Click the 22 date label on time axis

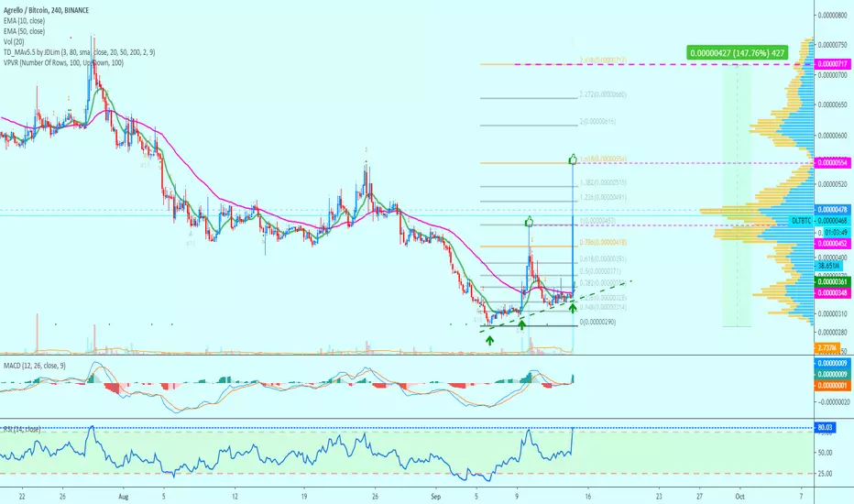point(22,497)
